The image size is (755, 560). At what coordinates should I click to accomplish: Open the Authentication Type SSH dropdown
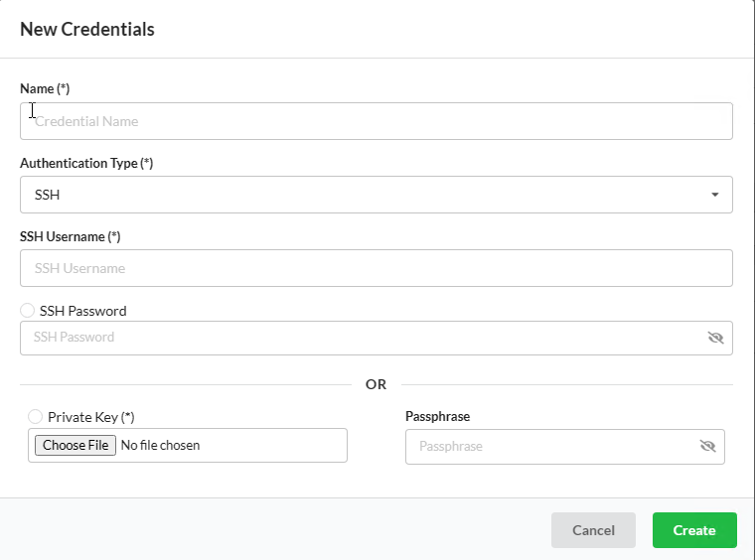click(x=377, y=195)
